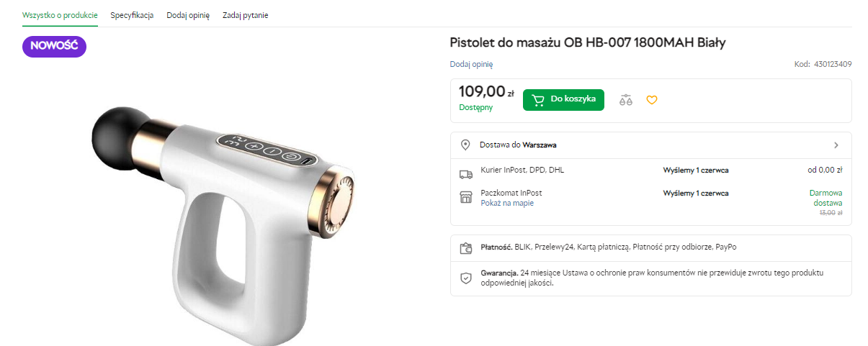This screenshot has width=868, height=346.
Task: Open the Dostawa do Warszawa location selector
Action: [x=518, y=145]
